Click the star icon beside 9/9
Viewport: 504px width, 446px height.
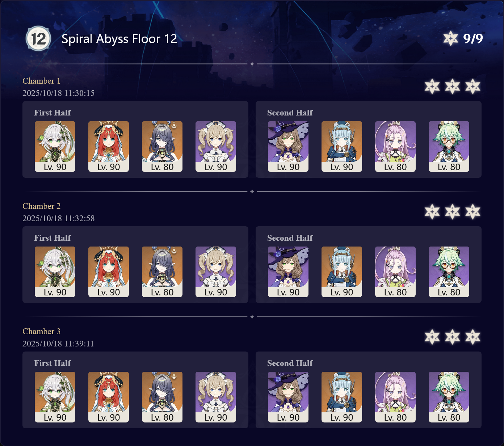coord(450,38)
